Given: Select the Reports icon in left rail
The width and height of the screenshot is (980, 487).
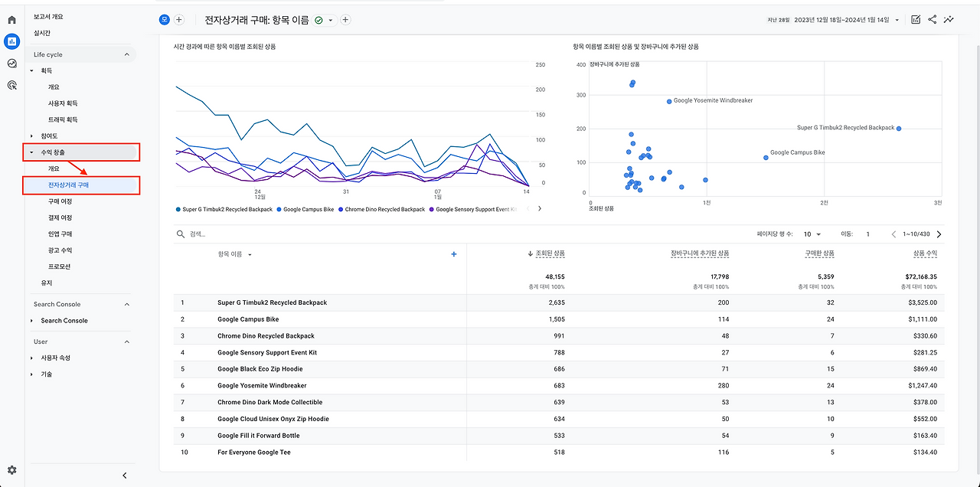Looking at the screenshot, I should (x=11, y=41).
